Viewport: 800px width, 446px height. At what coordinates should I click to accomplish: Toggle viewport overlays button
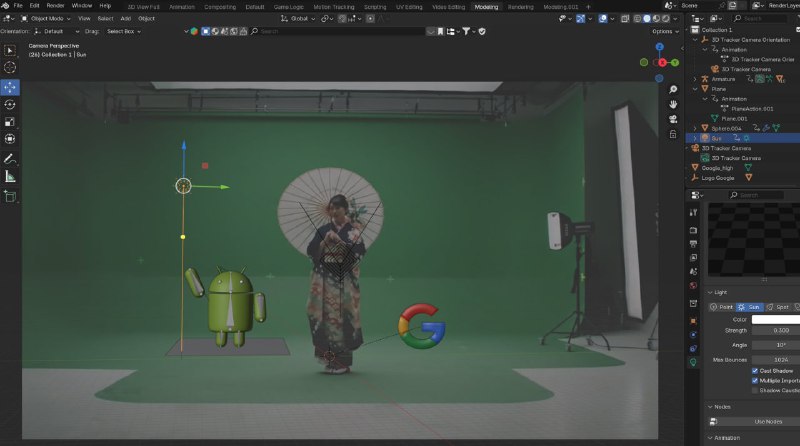603,18
